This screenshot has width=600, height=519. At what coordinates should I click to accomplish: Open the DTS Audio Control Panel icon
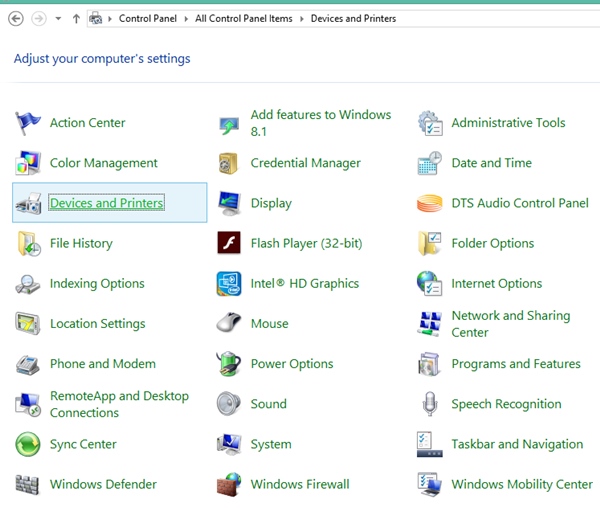(429, 203)
